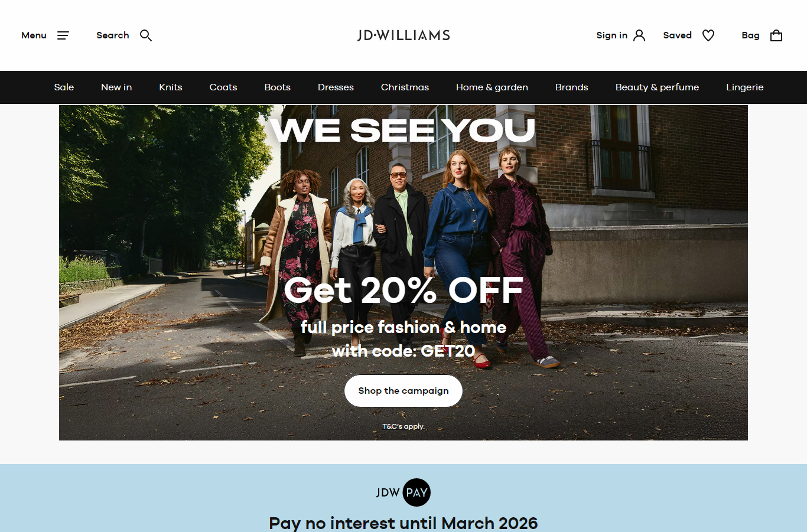The height and width of the screenshot is (532, 807).
Task: Click the JDW Pay logo
Action: click(x=403, y=492)
